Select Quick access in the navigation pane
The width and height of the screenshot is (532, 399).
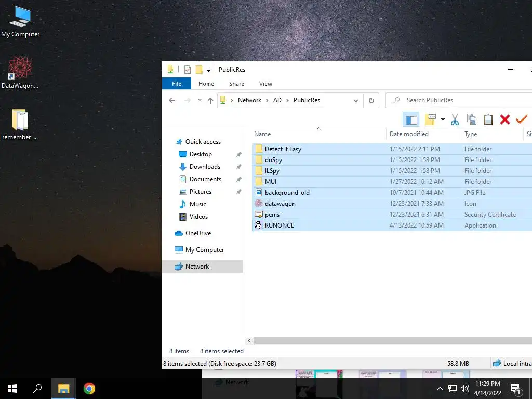pyautogui.click(x=203, y=142)
